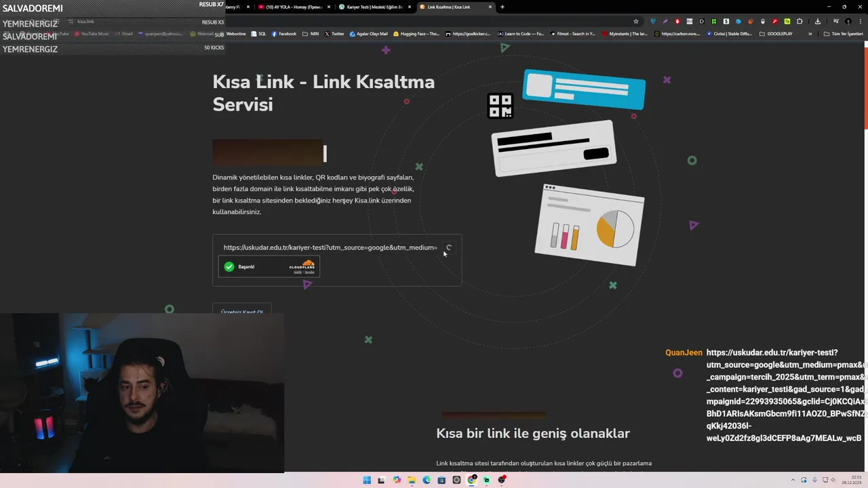Click the QuanJeen username in chat overlay
The width and height of the screenshot is (868, 488).
click(684, 352)
